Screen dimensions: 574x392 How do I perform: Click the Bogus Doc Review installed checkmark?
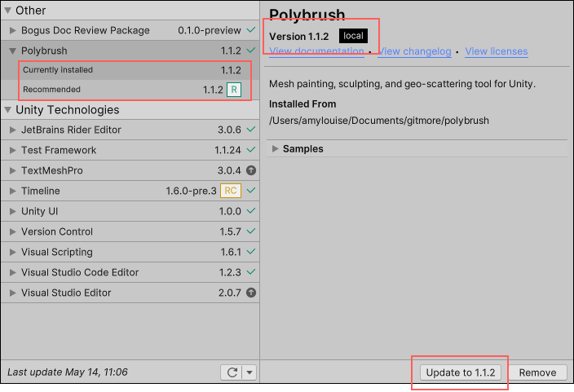point(251,29)
